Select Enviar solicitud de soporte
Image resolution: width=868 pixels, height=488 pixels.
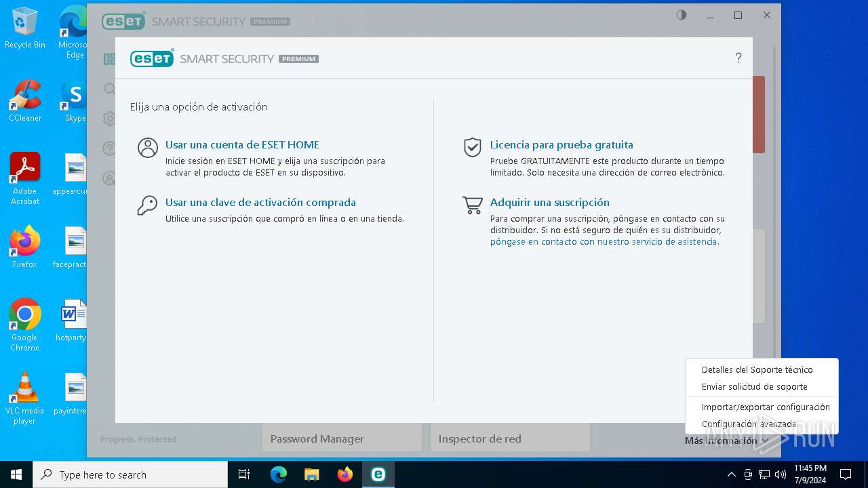point(754,387)
